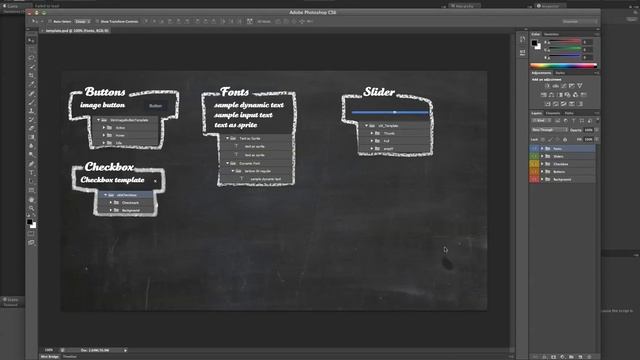Open the collapsed History panel icon
Screen dimensions: 640x360
pos(523,40)
